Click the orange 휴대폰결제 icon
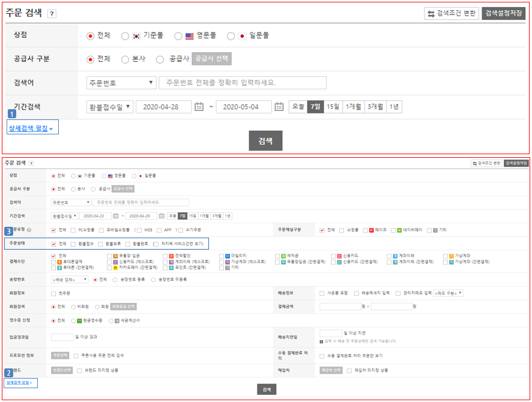The height and width of the screenshot is (402, 532). 59,262
